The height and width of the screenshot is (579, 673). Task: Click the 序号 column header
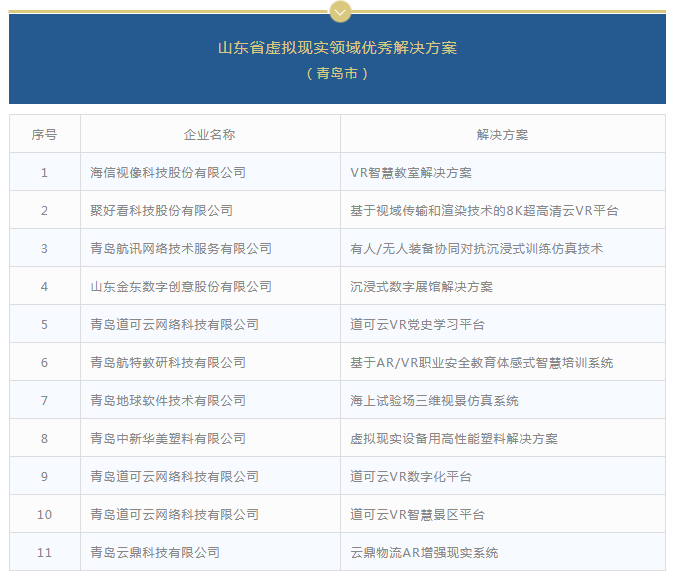(44, 134)
